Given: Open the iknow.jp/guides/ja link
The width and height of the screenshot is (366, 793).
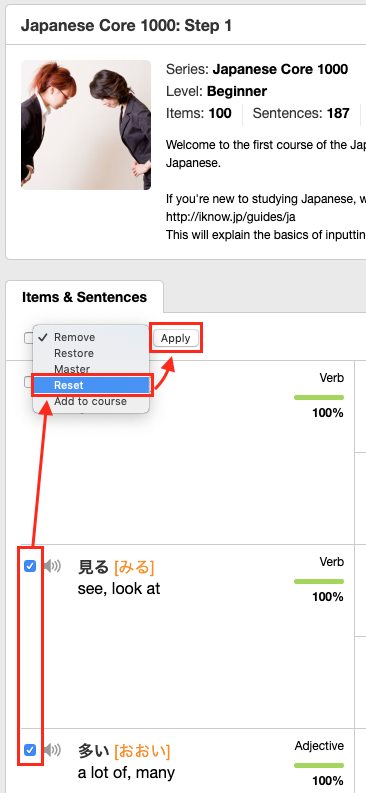Looking at the screenshot, I should 231,216.
